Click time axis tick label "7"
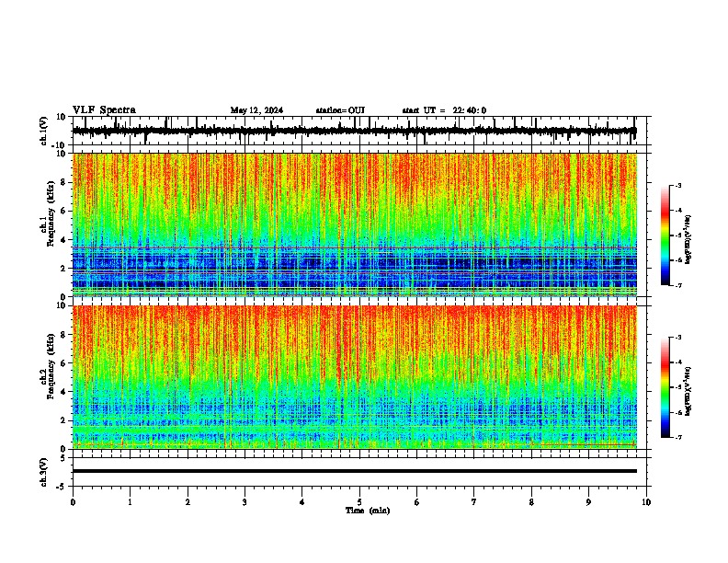This screenshot has height=563, width=728. [474, 502]
